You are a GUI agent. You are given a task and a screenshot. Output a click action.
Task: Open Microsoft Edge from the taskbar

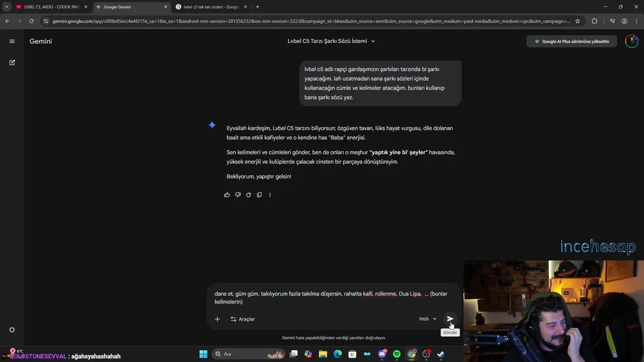pyautogui.click(x=338, y=354)
